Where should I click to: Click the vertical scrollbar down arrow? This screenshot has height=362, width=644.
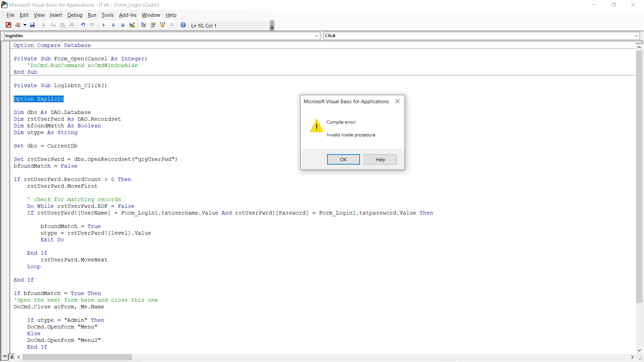(639, 350)
